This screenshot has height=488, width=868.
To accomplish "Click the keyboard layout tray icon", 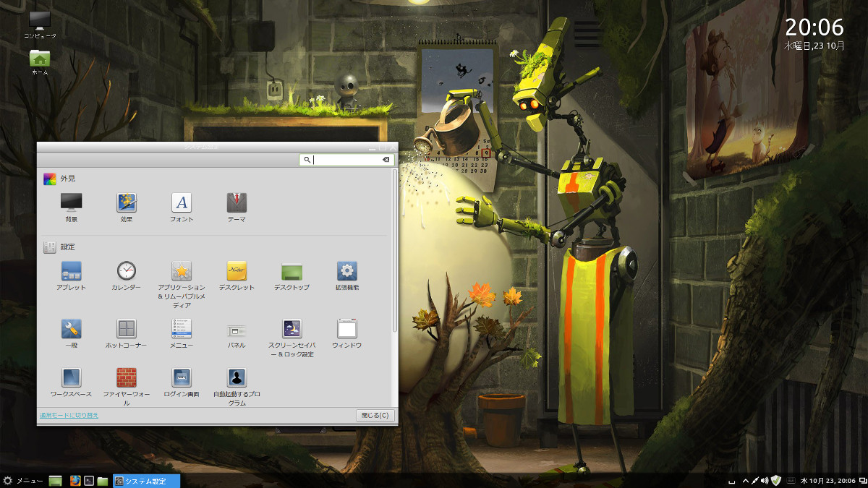I will pyautogui.click(x=791, y=481).
